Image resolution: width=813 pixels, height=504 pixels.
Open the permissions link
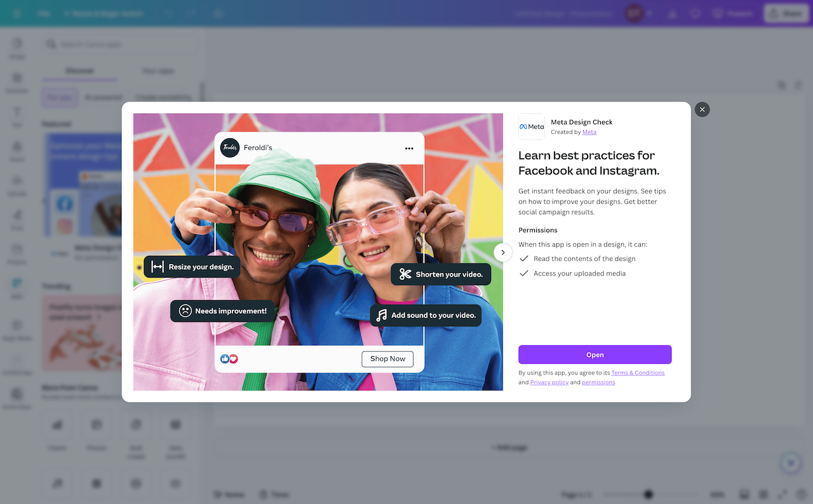[x=598, y=383]
